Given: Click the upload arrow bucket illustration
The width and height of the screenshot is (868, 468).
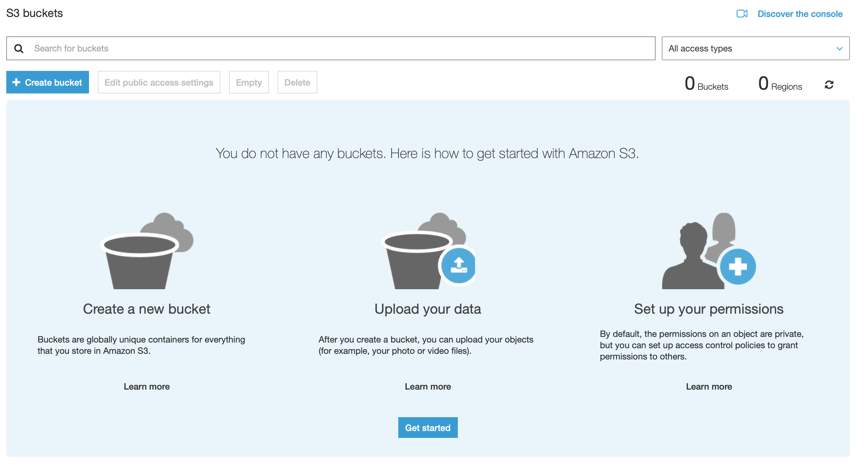Looking at the screenshot, I should click(428, 251).
